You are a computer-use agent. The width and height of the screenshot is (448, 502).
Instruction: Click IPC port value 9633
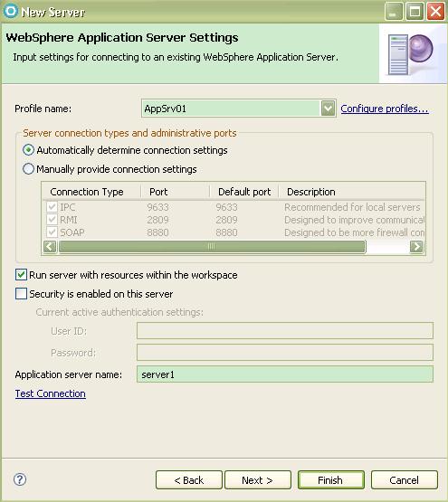coord(157,207)
